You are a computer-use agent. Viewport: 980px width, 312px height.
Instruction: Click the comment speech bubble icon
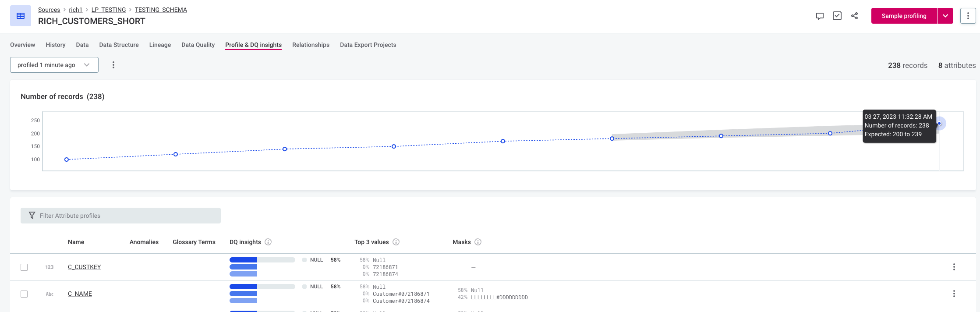click(x=820, y=16)
